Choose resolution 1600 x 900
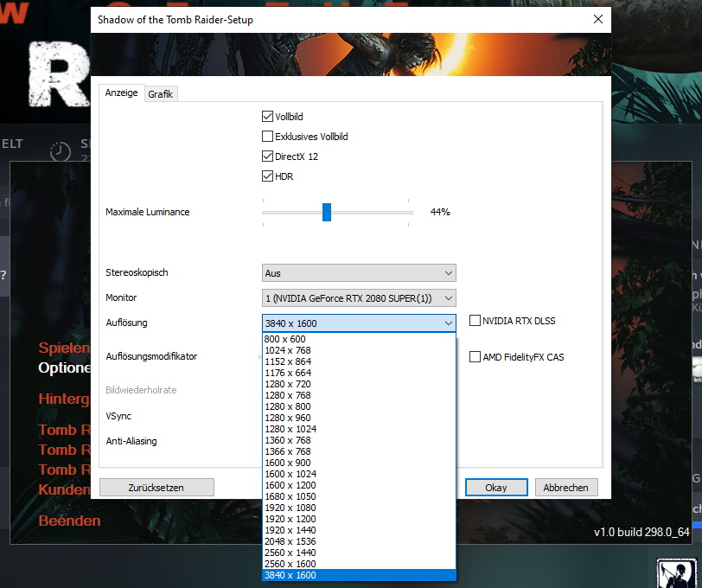 [359, 463]
